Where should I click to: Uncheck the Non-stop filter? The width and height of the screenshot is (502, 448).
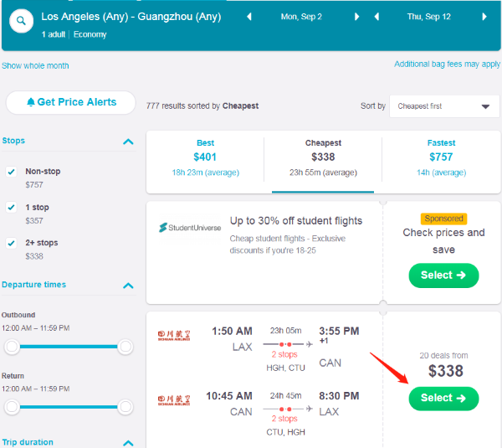point(12,172)
